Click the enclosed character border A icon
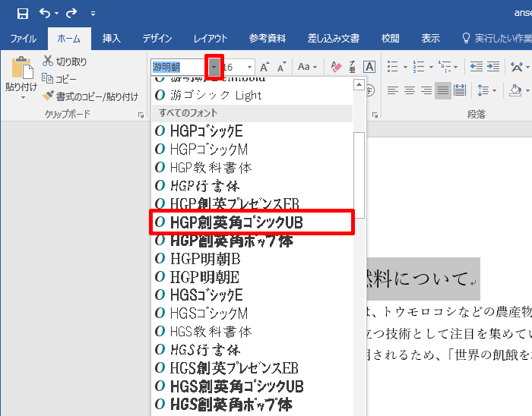532x416 pixels. (369, 67)
